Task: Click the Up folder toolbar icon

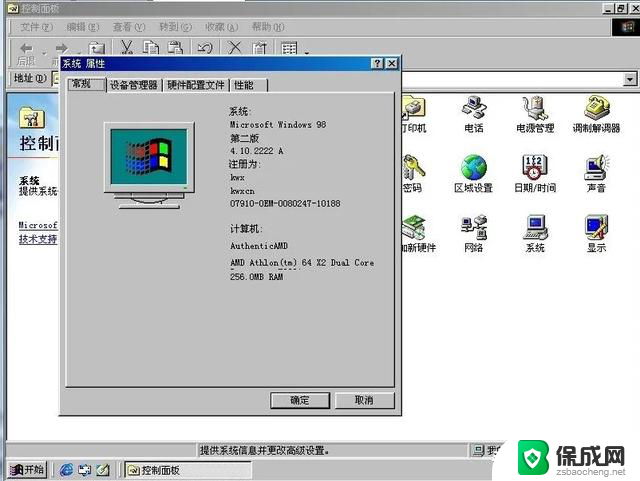Action: coord(96,49)
